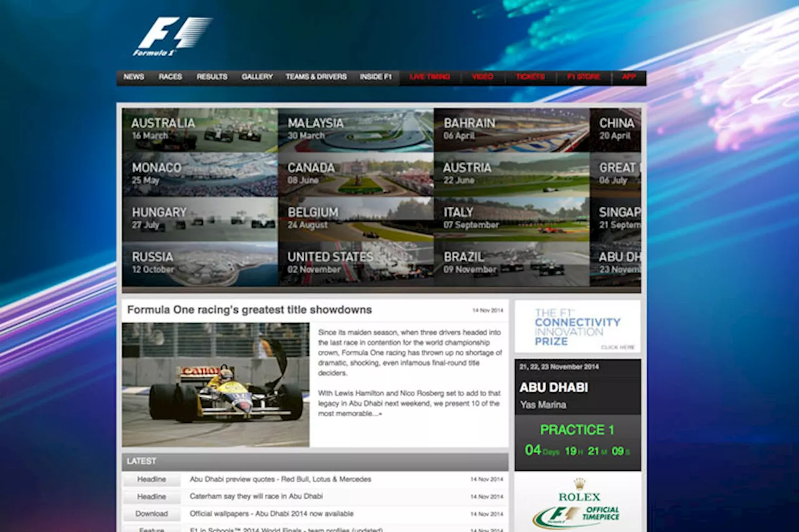Click the Download tag button

tap(152, 514)
